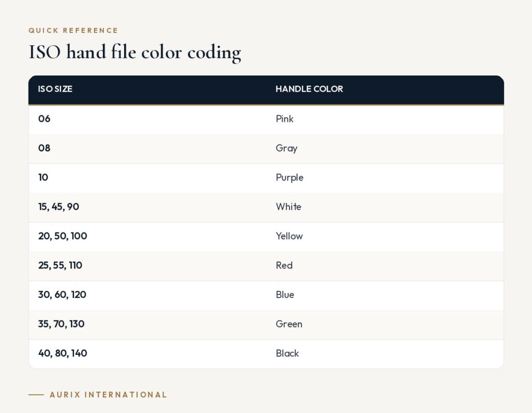This screenshot has height=413, width=532.
Task: Click the ISO SIZE column header
Action: pos(147,89)
